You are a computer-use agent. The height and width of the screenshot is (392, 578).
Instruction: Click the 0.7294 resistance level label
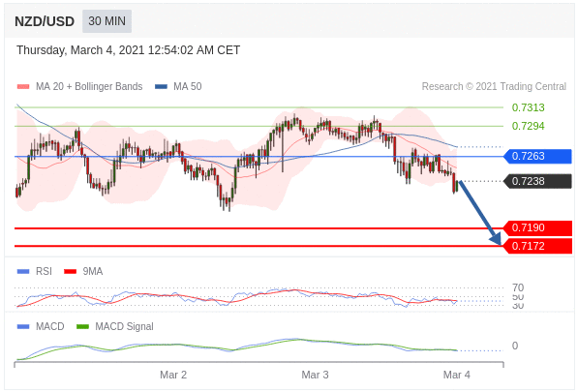point(528,127)
